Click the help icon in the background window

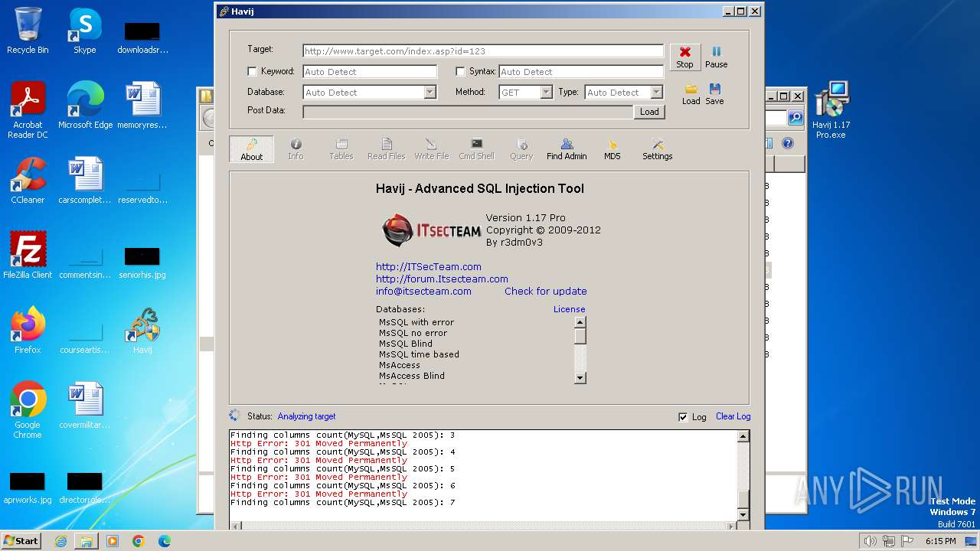[x=788, y=143]
